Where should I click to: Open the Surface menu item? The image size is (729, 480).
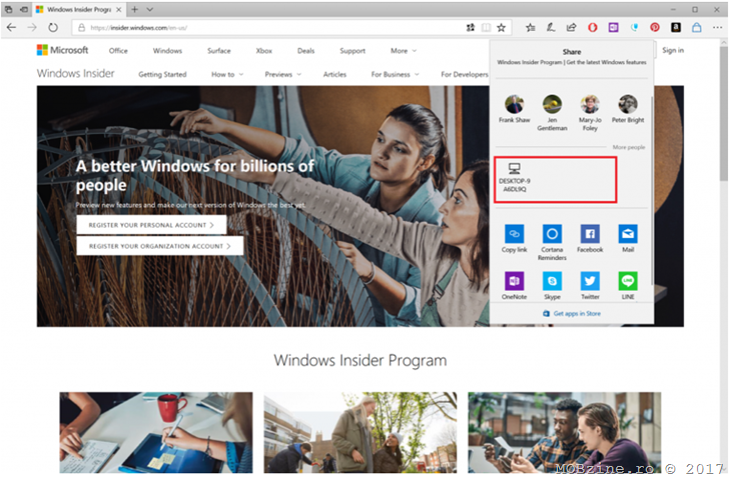coord(219,51)
